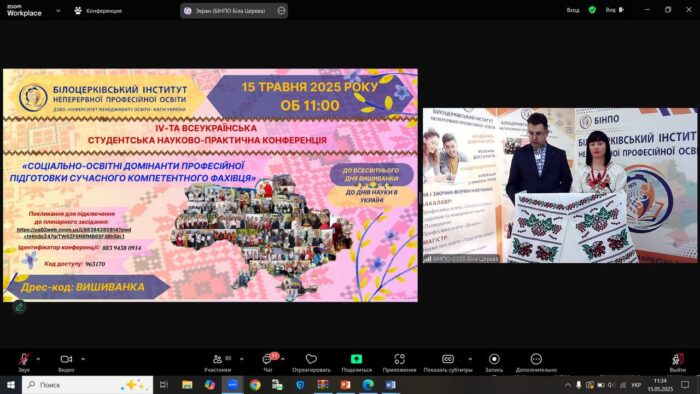
Task: Click the Поиск taskbar search field
Action: [x=88, y=385]
